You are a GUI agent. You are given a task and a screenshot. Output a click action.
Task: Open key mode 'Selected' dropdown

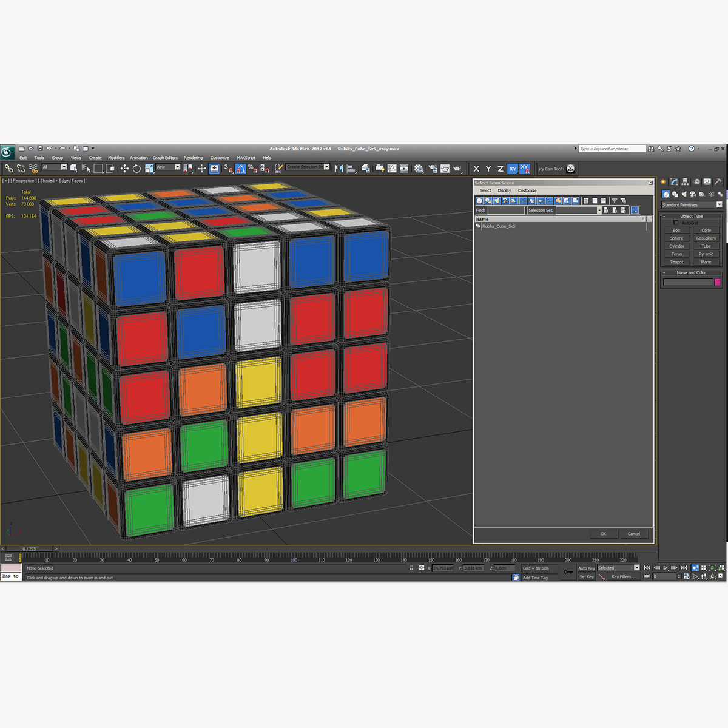[x=618, y=568]
